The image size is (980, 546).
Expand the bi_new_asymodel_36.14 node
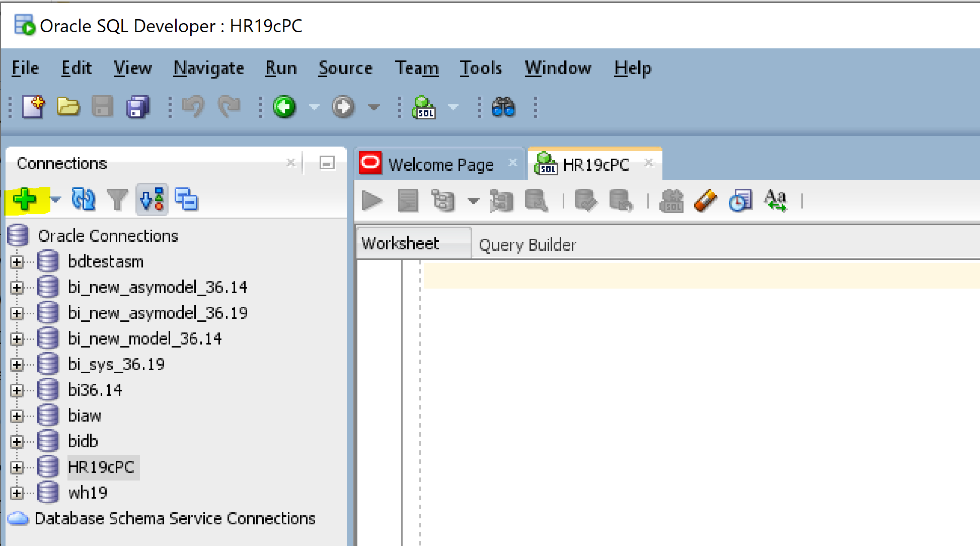(17, 288)
